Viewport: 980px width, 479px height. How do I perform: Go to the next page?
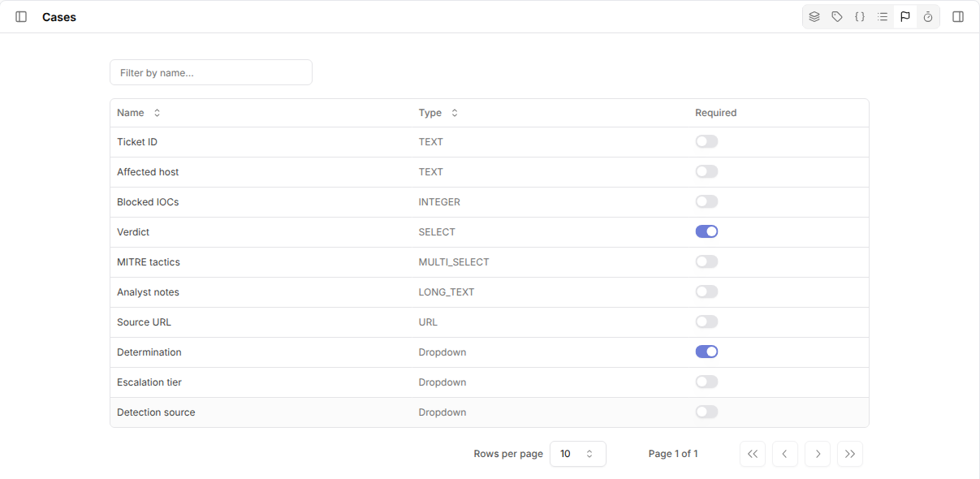pos(818,454)
